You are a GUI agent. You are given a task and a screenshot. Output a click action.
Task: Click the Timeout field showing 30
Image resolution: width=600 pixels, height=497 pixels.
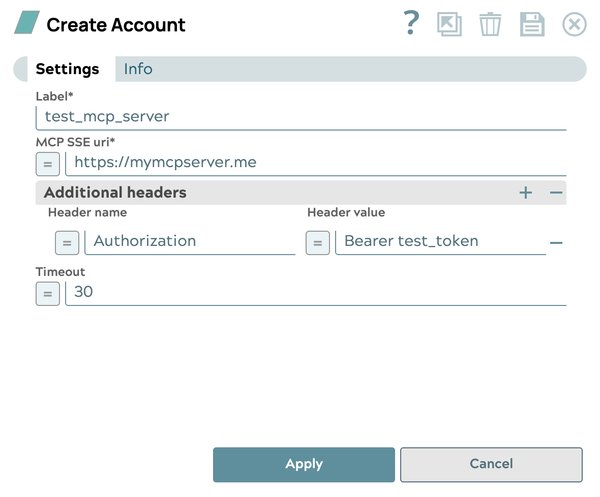315,292
